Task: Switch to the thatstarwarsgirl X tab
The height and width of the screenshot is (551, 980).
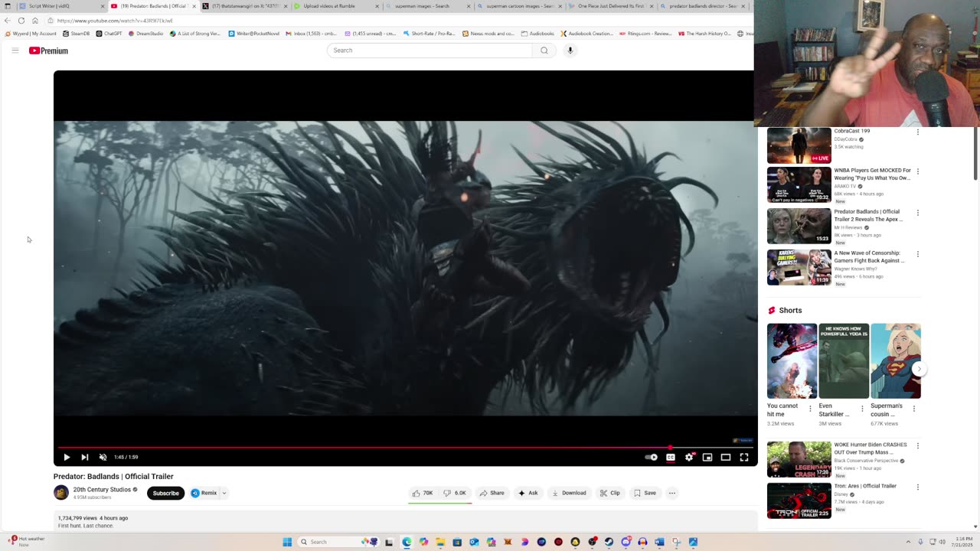Action: (x=245, y=6)
